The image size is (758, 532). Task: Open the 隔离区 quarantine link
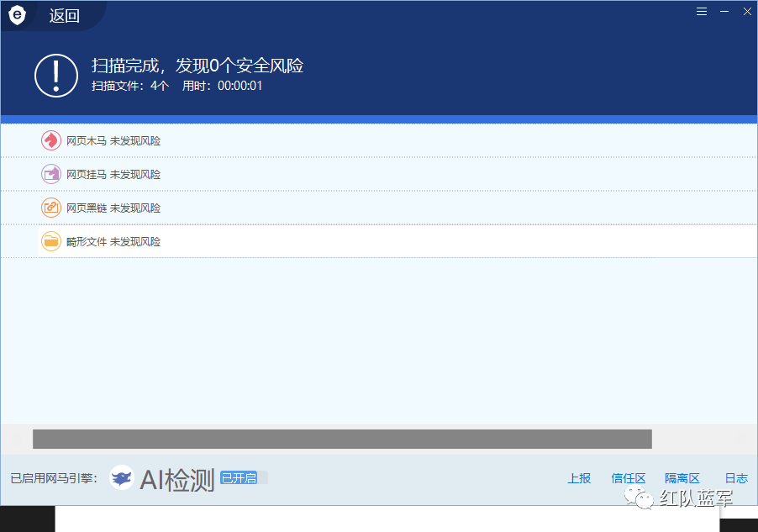click(x=682, y=478)
